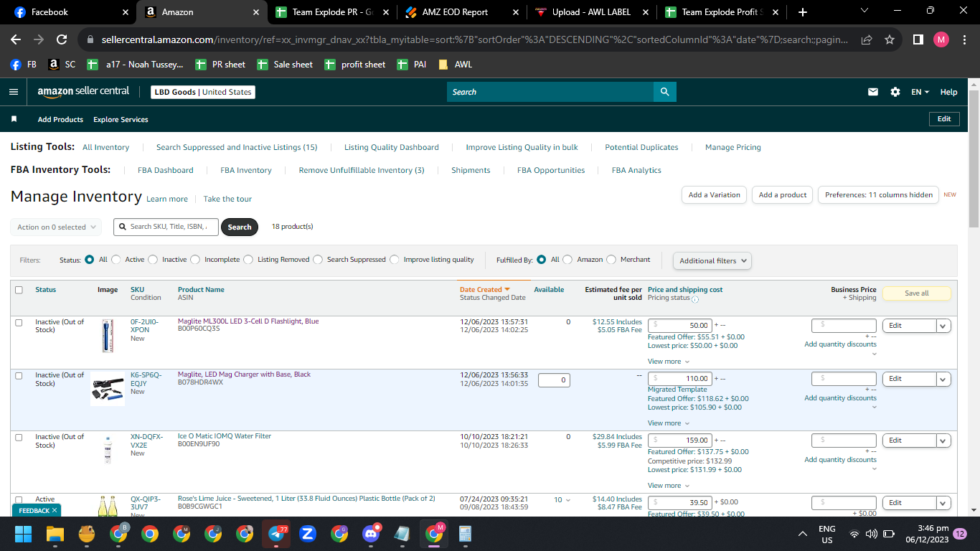Open the Additional filters dropdown
This screenshot has width=980, height=551.
point(712,260)
